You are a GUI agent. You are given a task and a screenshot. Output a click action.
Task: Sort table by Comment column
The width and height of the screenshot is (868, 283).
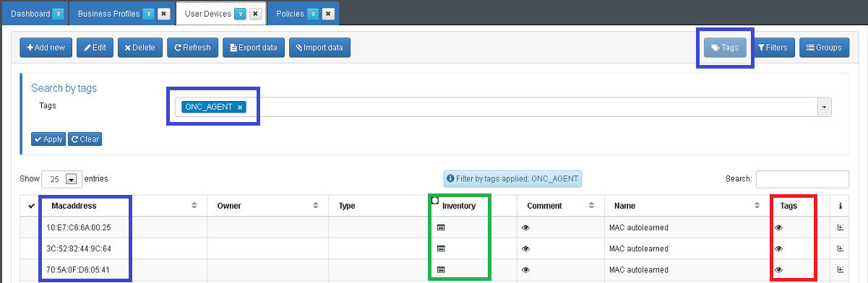pyautogui.click(x=561, y=206)
